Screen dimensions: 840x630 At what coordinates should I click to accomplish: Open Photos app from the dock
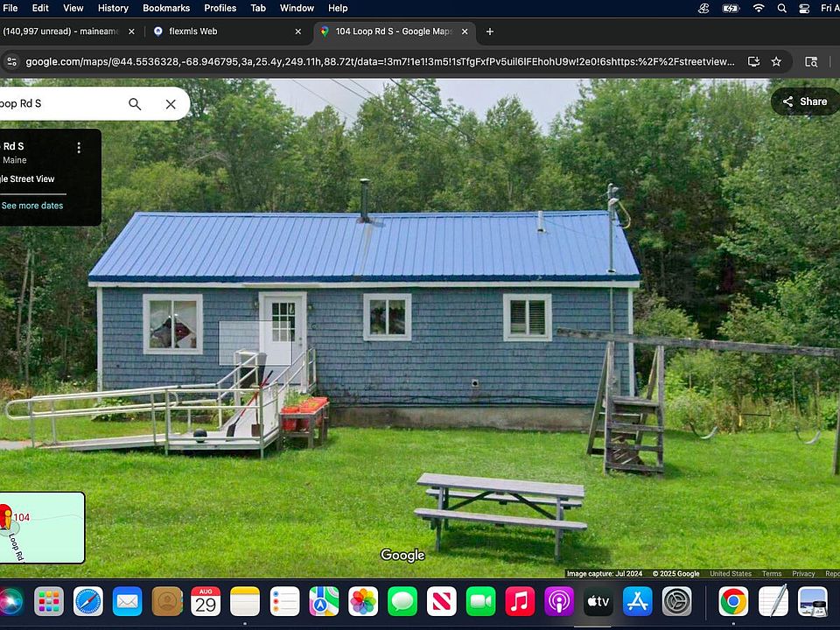pyautogui.click(x=362, y=601)
